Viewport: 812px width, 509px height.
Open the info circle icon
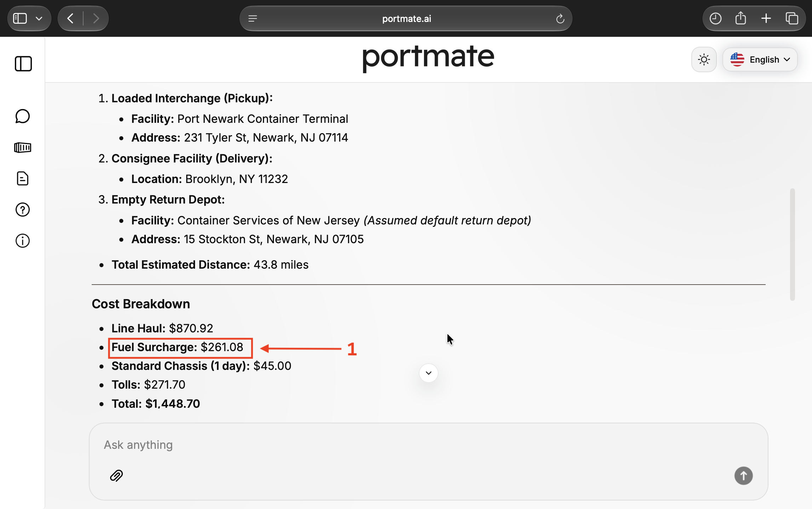pyautogui.click(x=23, y=241)
